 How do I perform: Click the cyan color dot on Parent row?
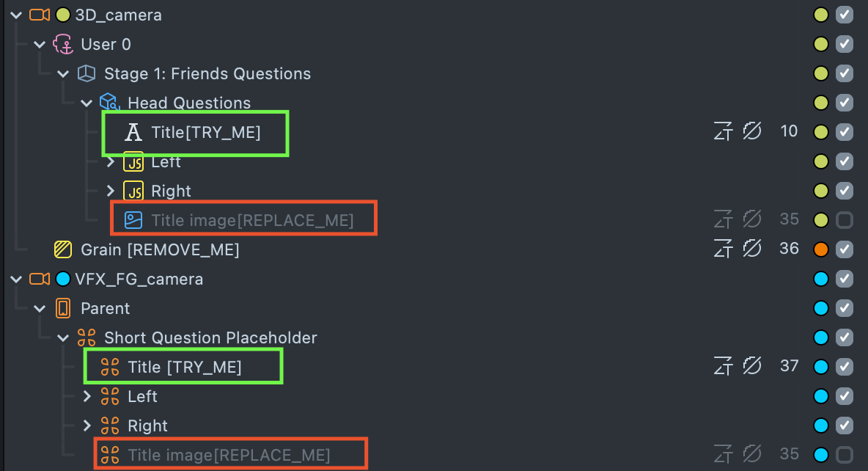[821, 308]
